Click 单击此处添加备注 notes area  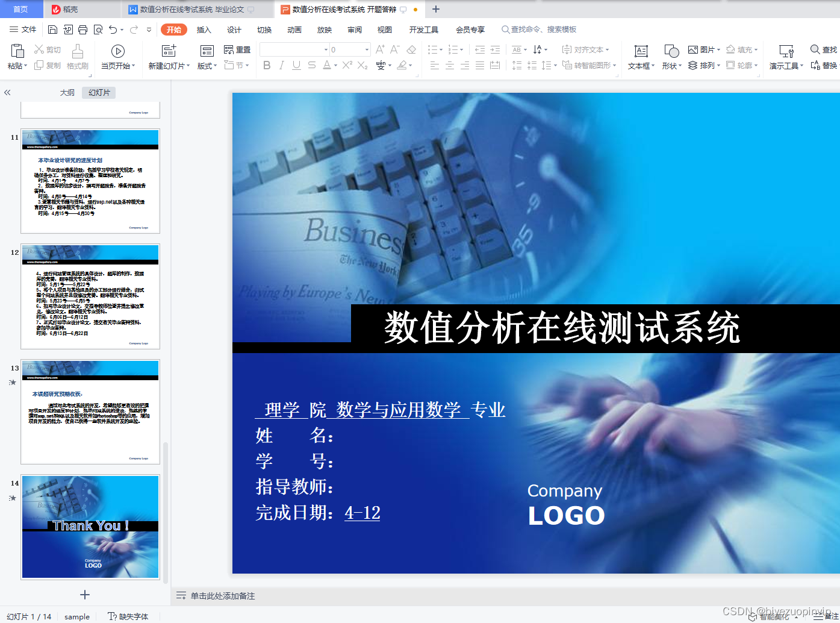[x=223, y=596]
